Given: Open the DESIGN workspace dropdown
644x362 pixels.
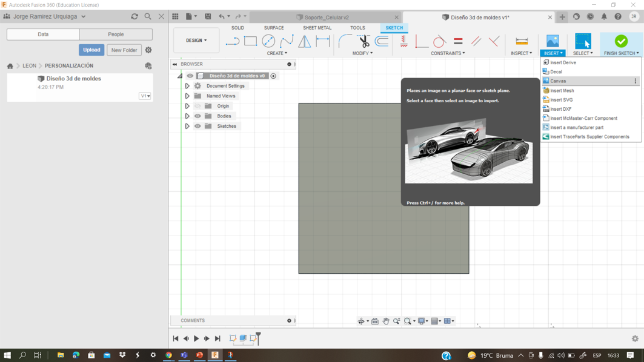Looking at the screenshot, I should pyautogui.click(x=196, y=41).
